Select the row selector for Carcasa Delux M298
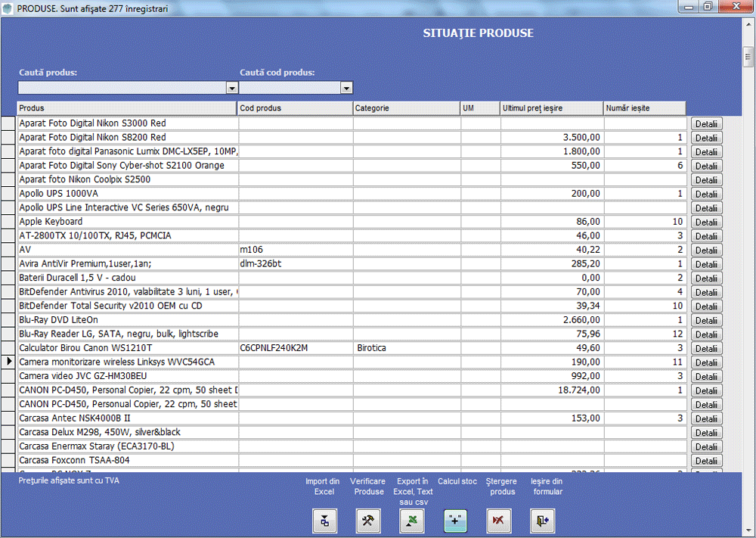This screenshot has width=756, height=538. point(8,432)
